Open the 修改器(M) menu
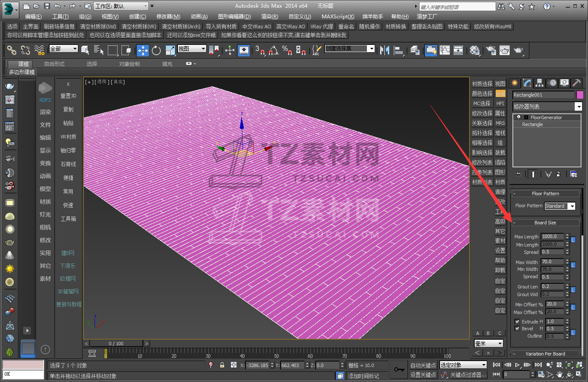This screenshot has width=588, height=382. (x=168, y=16)
